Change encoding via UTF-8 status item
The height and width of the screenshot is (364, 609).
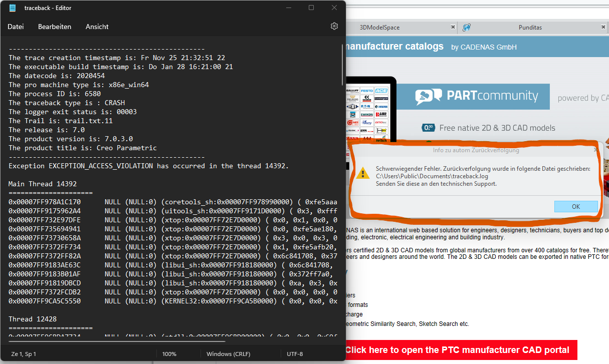coord(294,354)
